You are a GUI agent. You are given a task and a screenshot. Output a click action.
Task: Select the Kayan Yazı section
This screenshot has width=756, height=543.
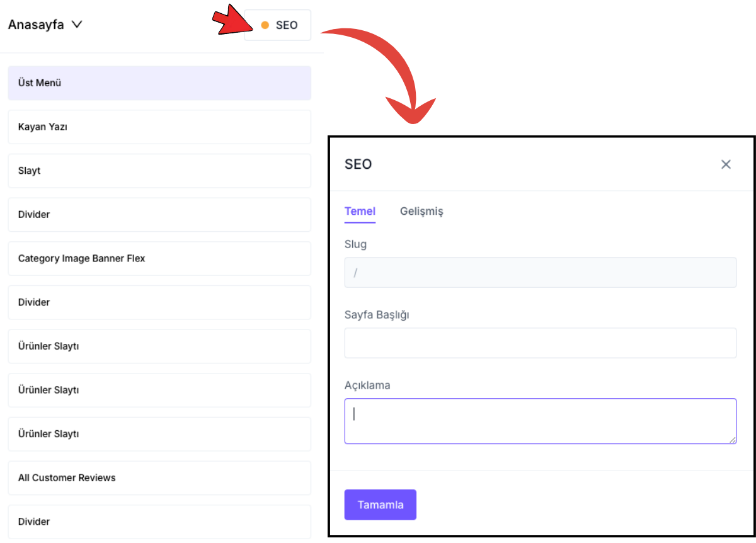159,127
